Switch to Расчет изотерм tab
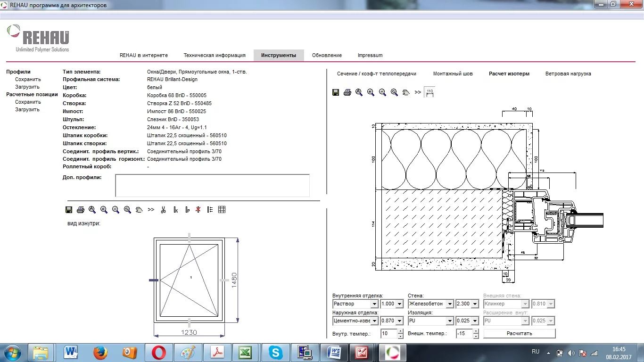The width and height of the screenshot is (644, 362). click(509, 74)
